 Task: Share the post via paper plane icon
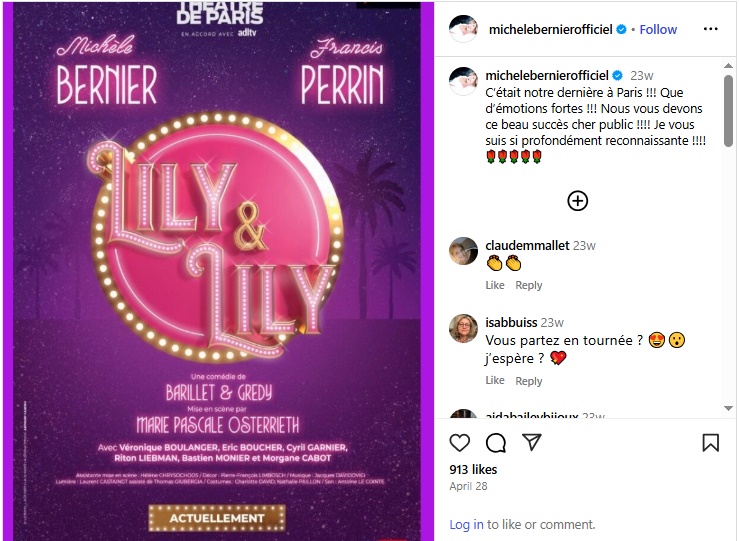point(532,442)
